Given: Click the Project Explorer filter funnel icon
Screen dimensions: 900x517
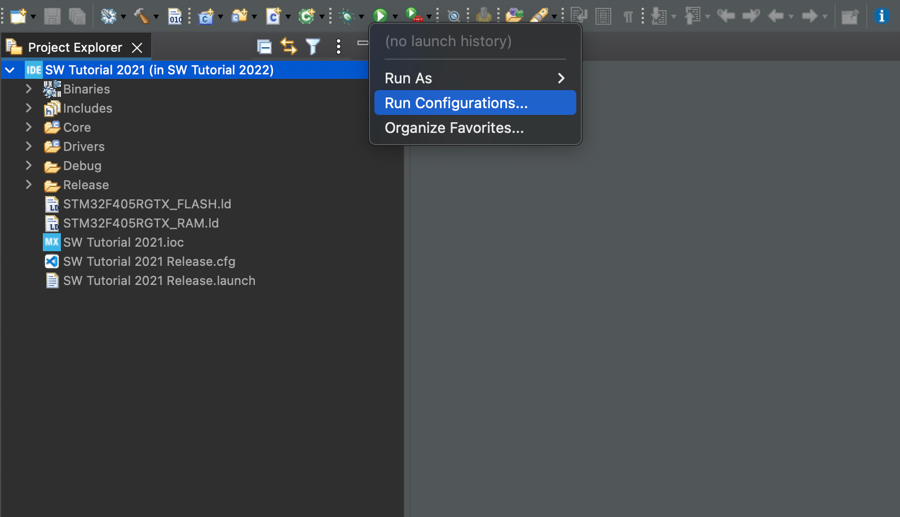Looking at the screenshot, I should point(313,47).
